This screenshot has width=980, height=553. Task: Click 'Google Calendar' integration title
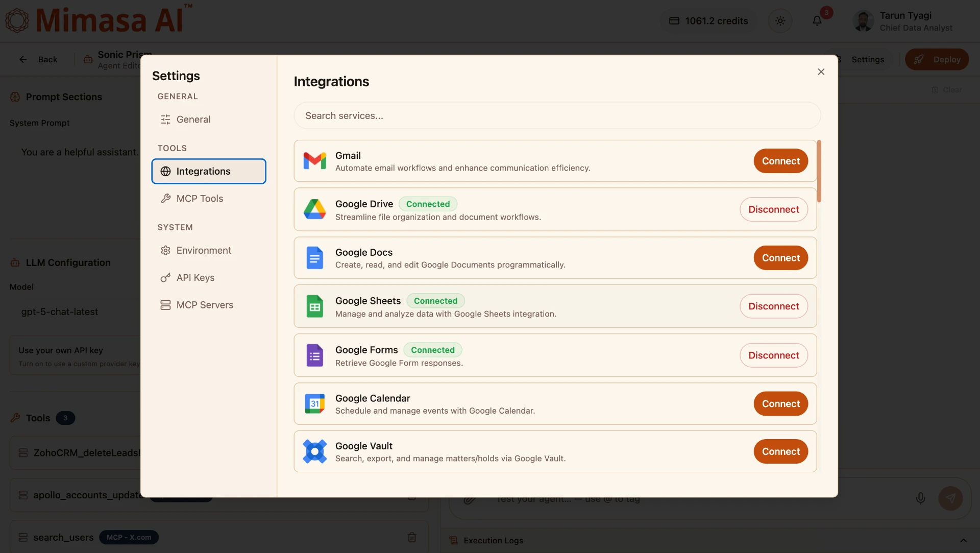click(x=373, y=398)
